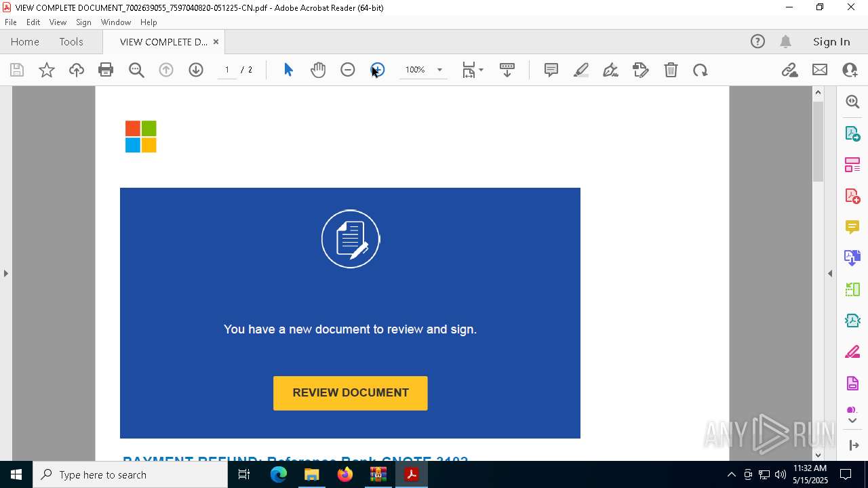Zoom out with minus icon
This screenshot has height=488, width=868.
pos(348,70)
